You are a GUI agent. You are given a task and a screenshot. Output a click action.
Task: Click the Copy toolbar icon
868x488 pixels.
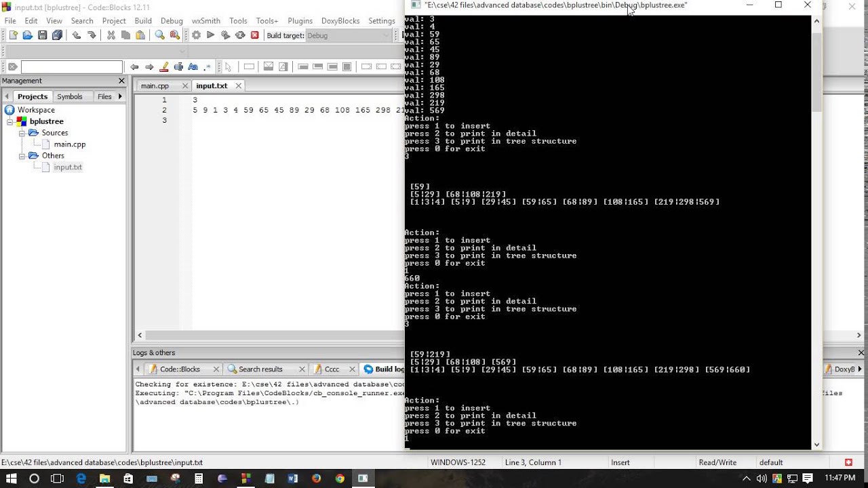tap(125, 35)
